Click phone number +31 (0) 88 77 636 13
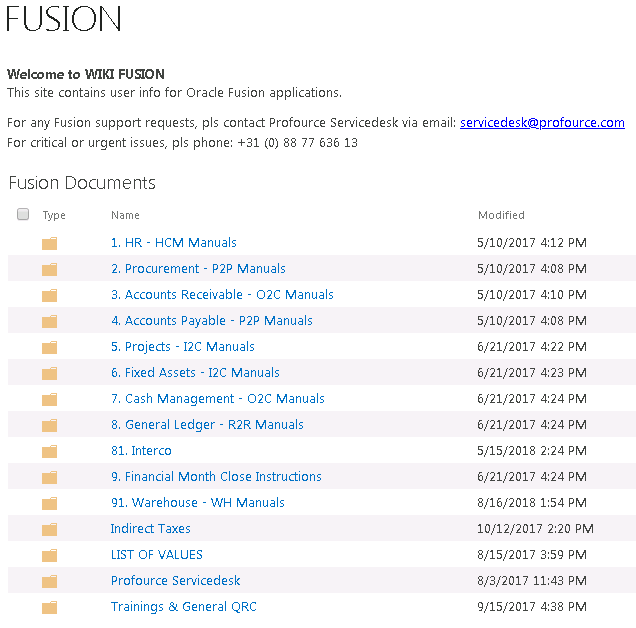 [297, 143]
